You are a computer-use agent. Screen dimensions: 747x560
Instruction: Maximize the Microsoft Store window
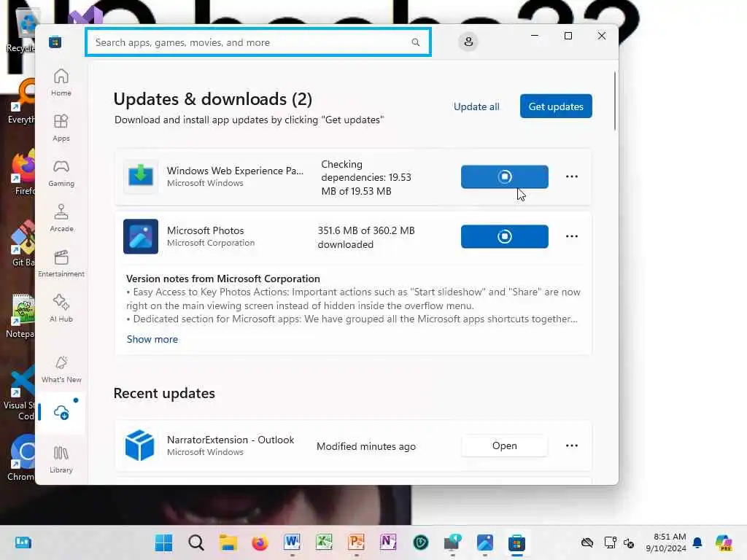click(x=568, y=36)
